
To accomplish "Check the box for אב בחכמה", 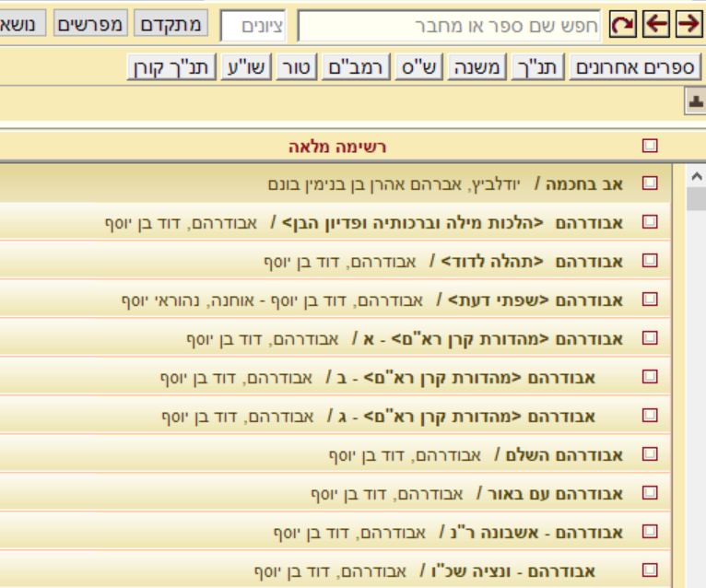I will point(650,182).
